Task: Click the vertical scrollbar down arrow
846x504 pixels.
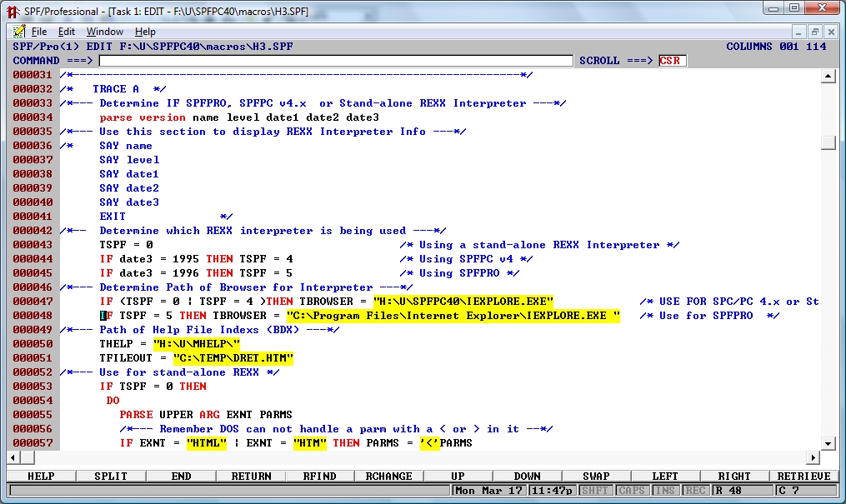Action: tap(828, 443)
